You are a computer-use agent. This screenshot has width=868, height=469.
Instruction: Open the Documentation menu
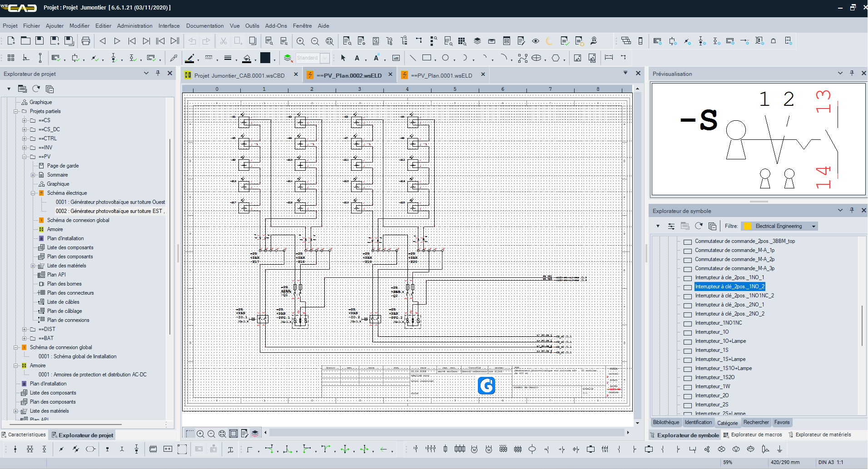[x=205, y=26]
